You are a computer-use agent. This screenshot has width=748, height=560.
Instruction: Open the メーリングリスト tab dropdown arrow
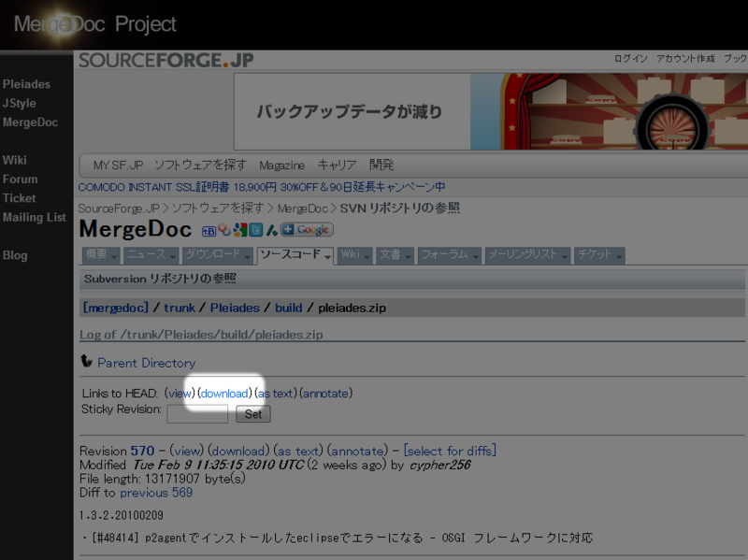(565, 258)
